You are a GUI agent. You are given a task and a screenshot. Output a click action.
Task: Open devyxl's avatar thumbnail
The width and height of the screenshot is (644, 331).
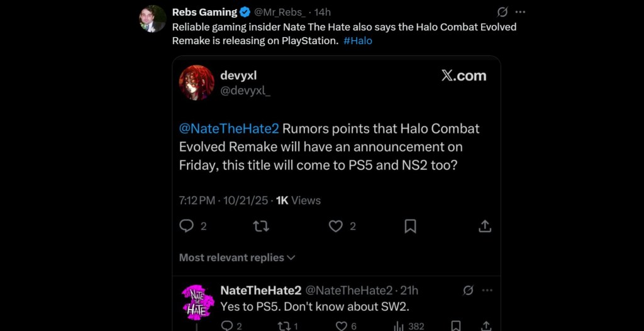point(197,82)
